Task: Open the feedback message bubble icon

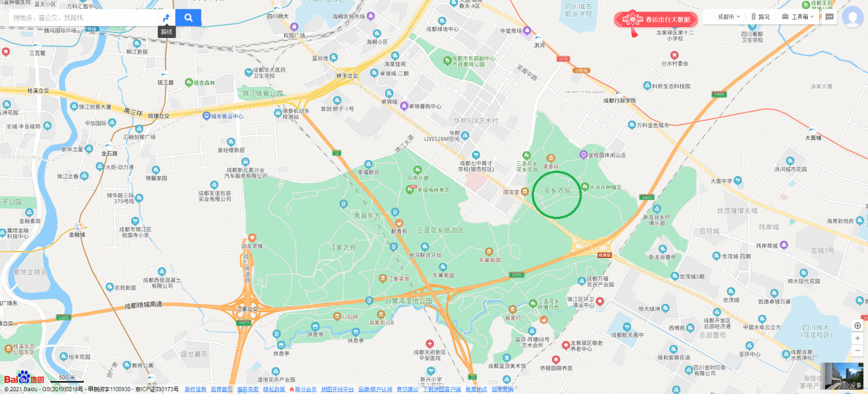Action: pos(829,17)
